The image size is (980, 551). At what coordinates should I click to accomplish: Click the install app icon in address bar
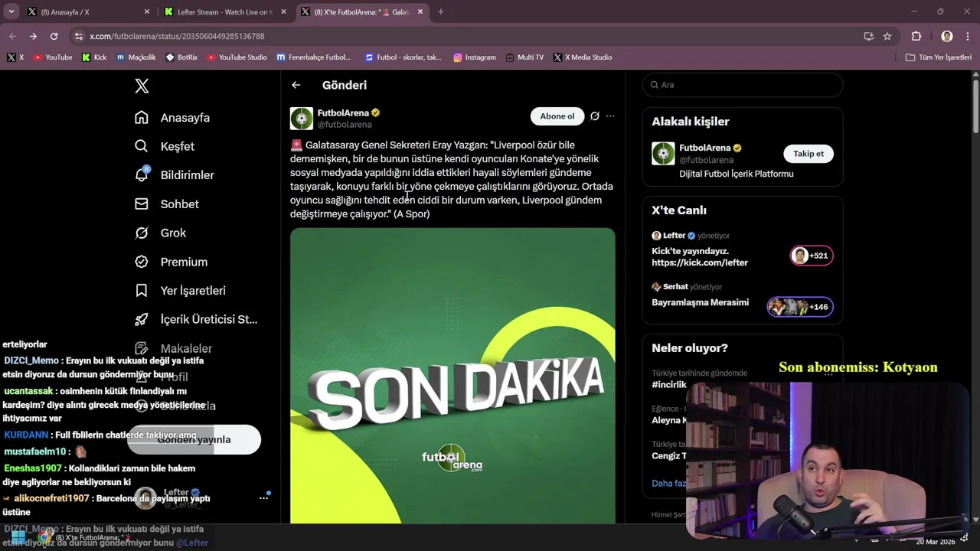tap(868, 36)
